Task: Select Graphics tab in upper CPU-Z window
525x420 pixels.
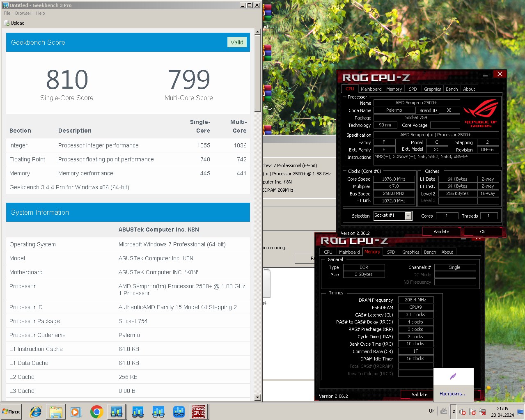Action: coord(433,89)
